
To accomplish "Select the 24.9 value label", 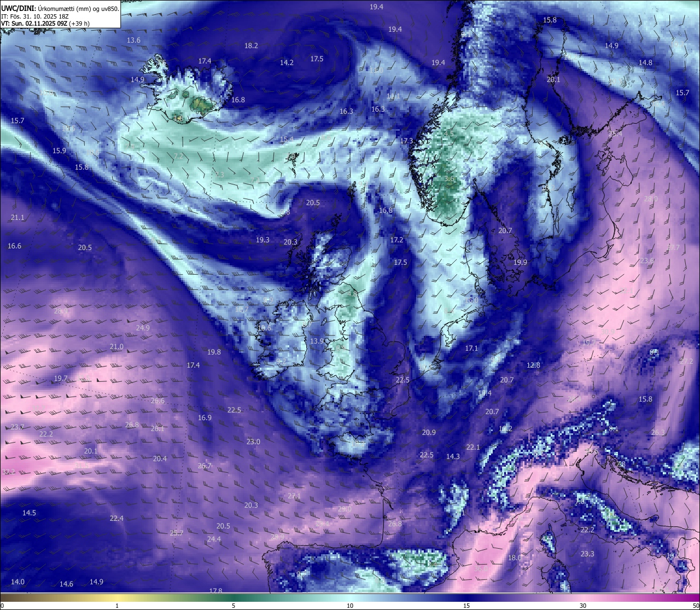I will [x=143, y=328].
